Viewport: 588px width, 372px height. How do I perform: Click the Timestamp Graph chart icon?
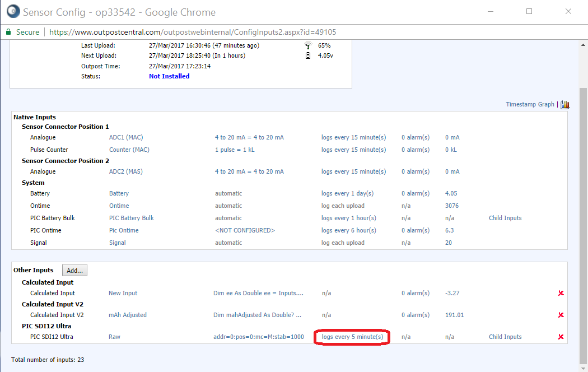(x=564, y=105)
